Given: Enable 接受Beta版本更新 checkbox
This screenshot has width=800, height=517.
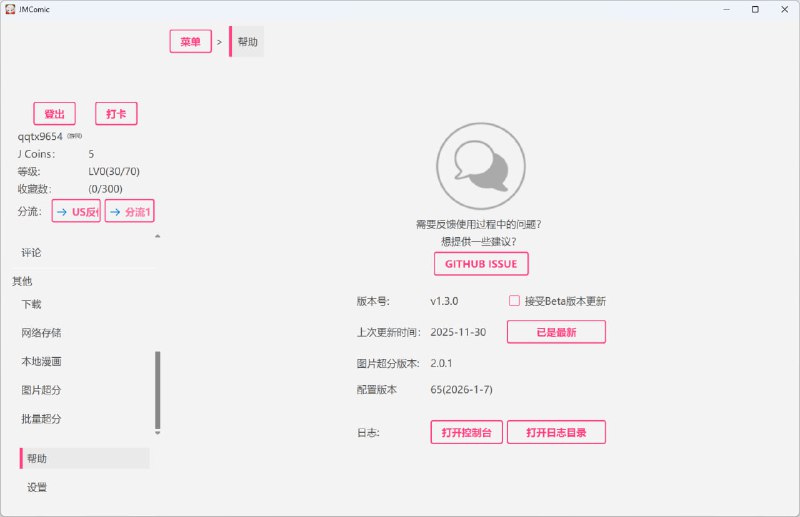Looking at the screenshot, I should [514, 301].
